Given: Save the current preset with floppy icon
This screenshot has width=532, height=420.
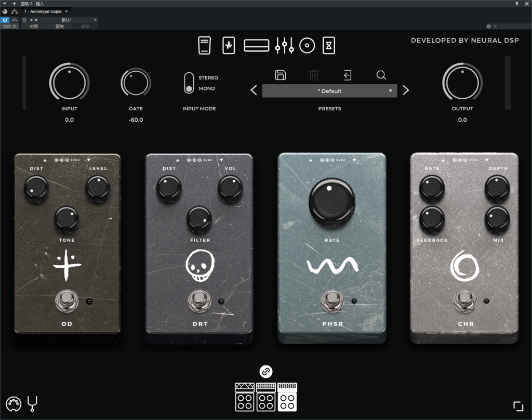Looking at the screenshot, I should 280,75.
